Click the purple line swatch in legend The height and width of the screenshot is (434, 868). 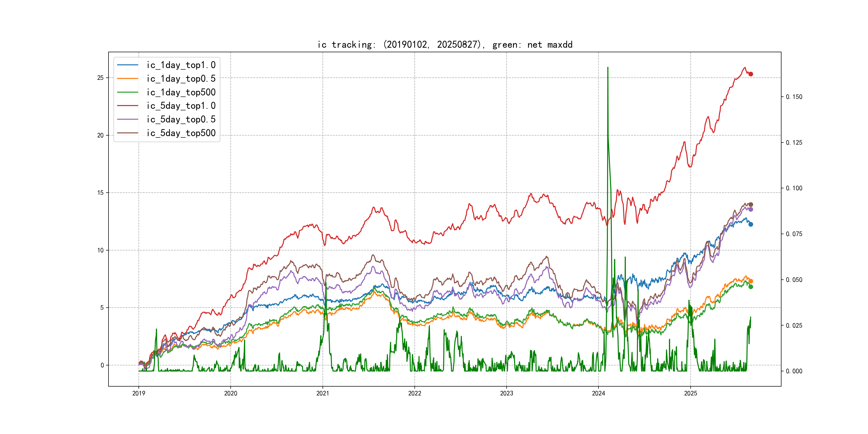(128, 119)
